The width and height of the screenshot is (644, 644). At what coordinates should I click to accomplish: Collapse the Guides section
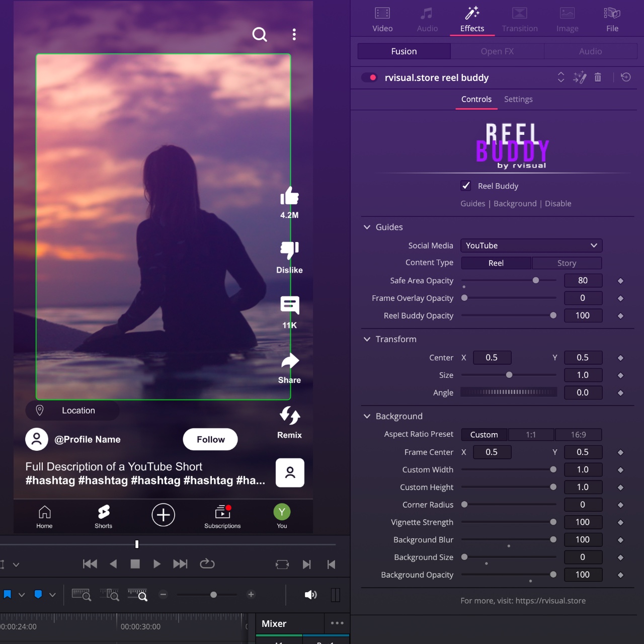coord(367,227)
